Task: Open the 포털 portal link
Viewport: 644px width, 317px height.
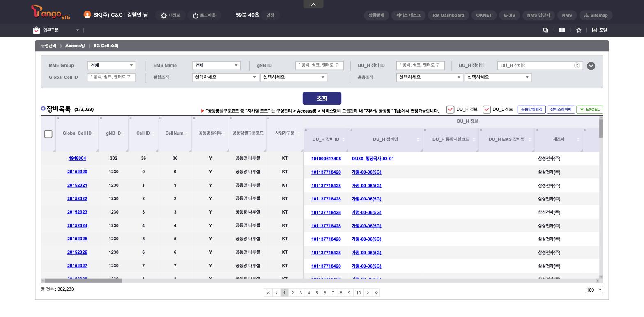Action: click(x=599, y=30)
